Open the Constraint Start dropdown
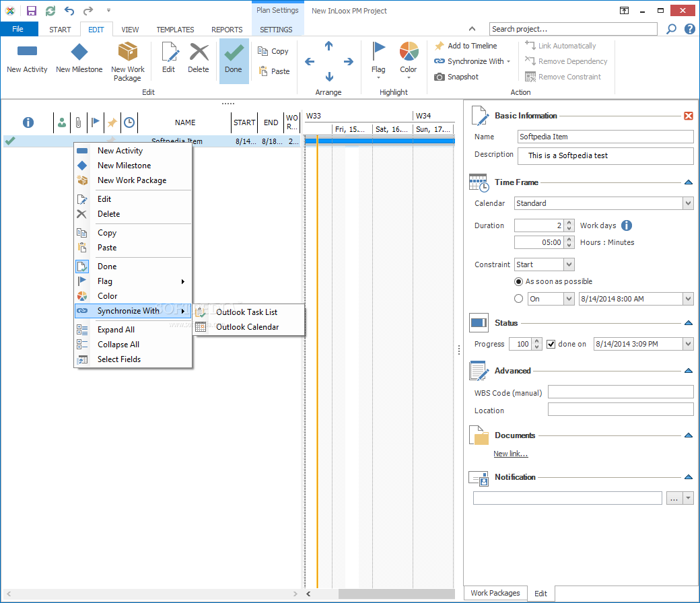This screenshot has height=603, width=700. pos(569,264)
